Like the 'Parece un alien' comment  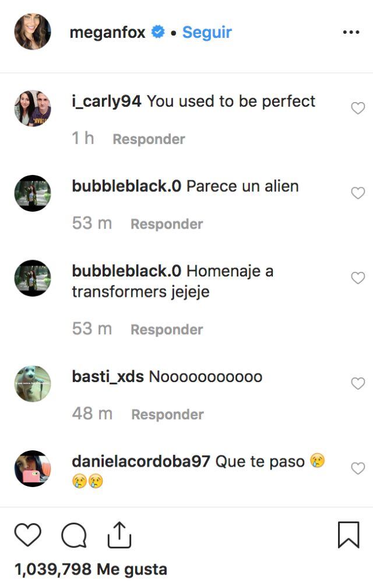[358, 192]
